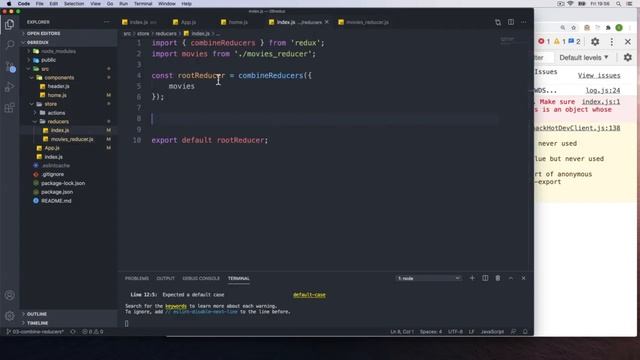640x360 pixels.
Task: Open Explorer more actions ellipsis
Action: pyautogui.click(x=107, y=22)
